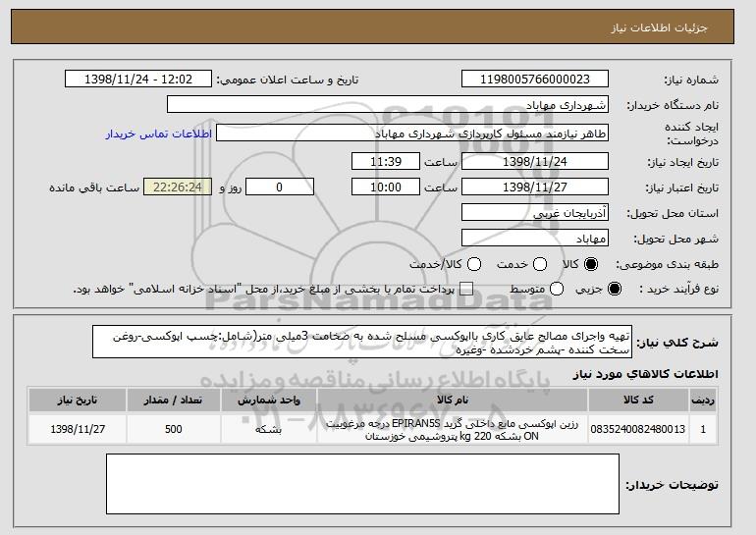Screen dimensions: 756x535
Task: Tick the اسناد خزانه اسلامی payment checkbox
Action: pos(466,290)
